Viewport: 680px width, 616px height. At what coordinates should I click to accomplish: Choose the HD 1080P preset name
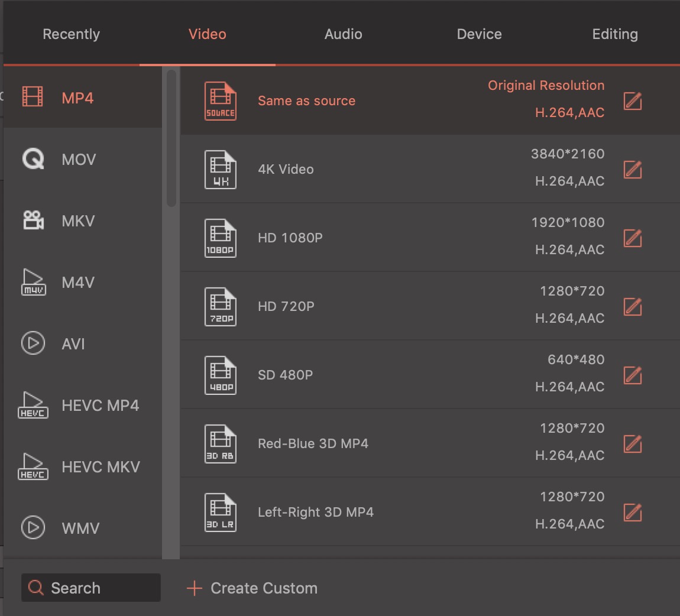(290, 238)
